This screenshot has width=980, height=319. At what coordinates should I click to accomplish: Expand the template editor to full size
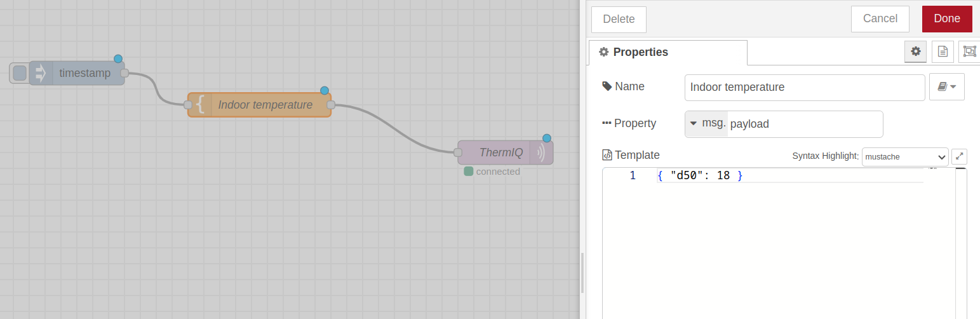tap(959, 156)
